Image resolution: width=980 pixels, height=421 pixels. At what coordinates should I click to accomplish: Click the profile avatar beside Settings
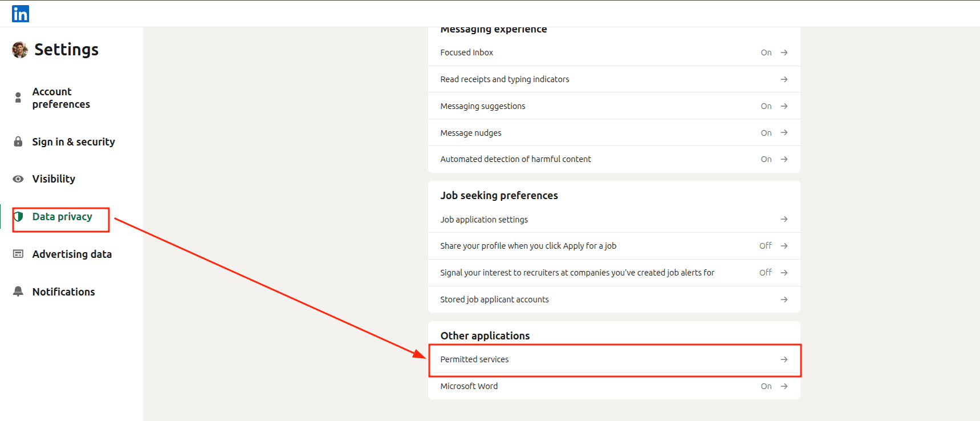(20, 50)
